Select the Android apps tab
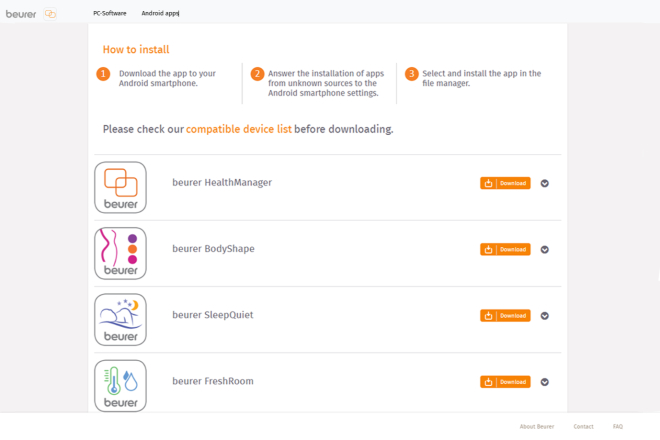This screenshot has height=440, width=660. [160, 14]
